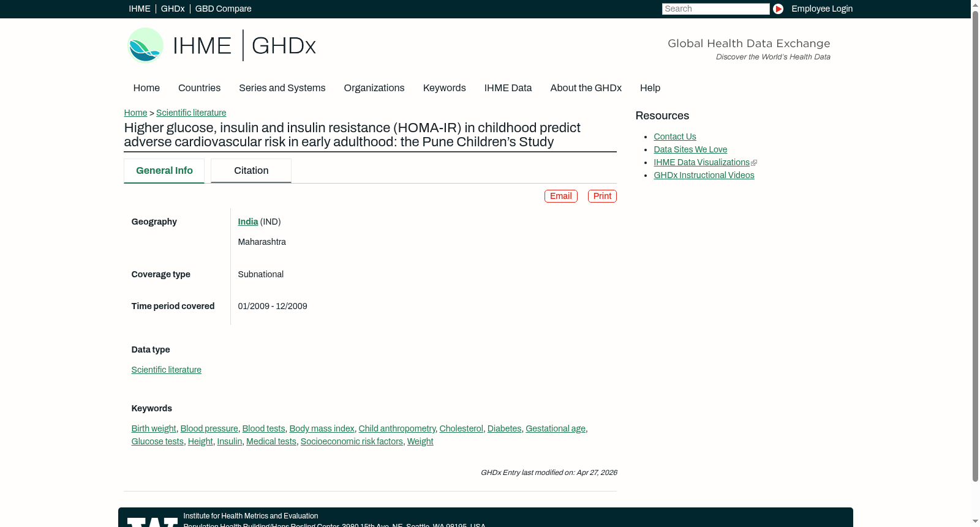Open the GHDx link in top bar
The width and height of the screenshot is (980, 527).
pyautogui.click(x=173, y=9)
